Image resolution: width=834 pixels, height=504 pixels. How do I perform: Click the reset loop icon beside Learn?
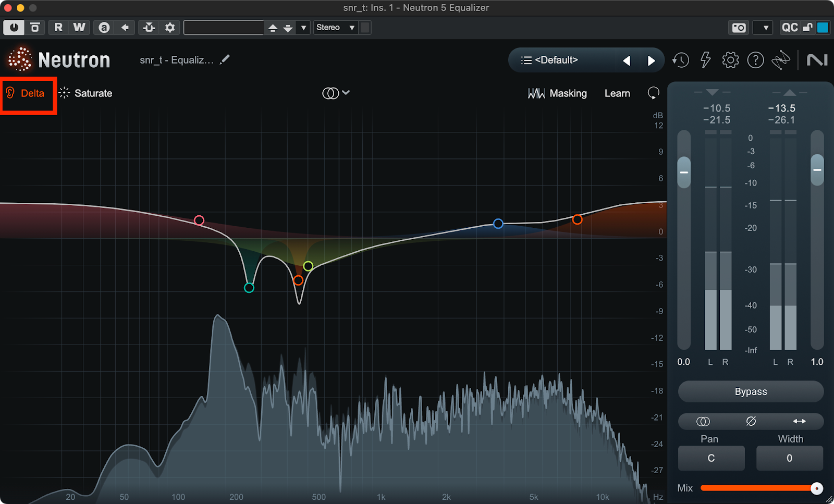(653, 93)
